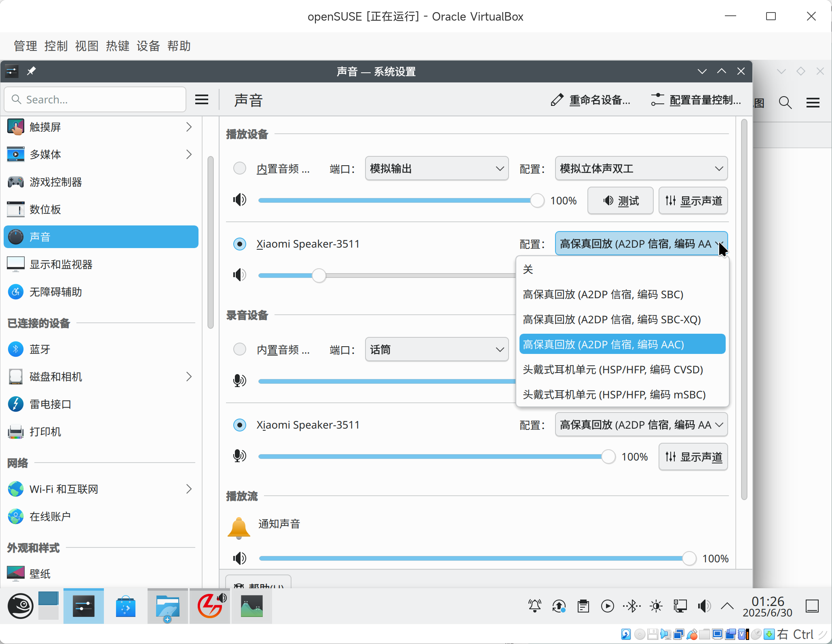Mute the internal audio microphone icon
The width and height of the screenshot is (832, 644).
click(239, 381)
